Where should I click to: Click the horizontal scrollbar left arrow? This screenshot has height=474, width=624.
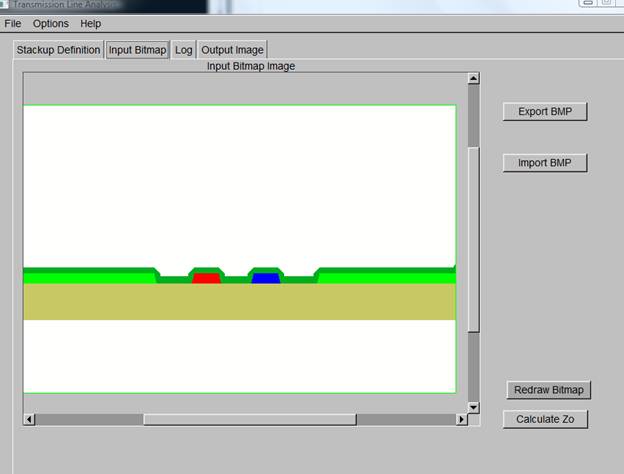[29, 419]
